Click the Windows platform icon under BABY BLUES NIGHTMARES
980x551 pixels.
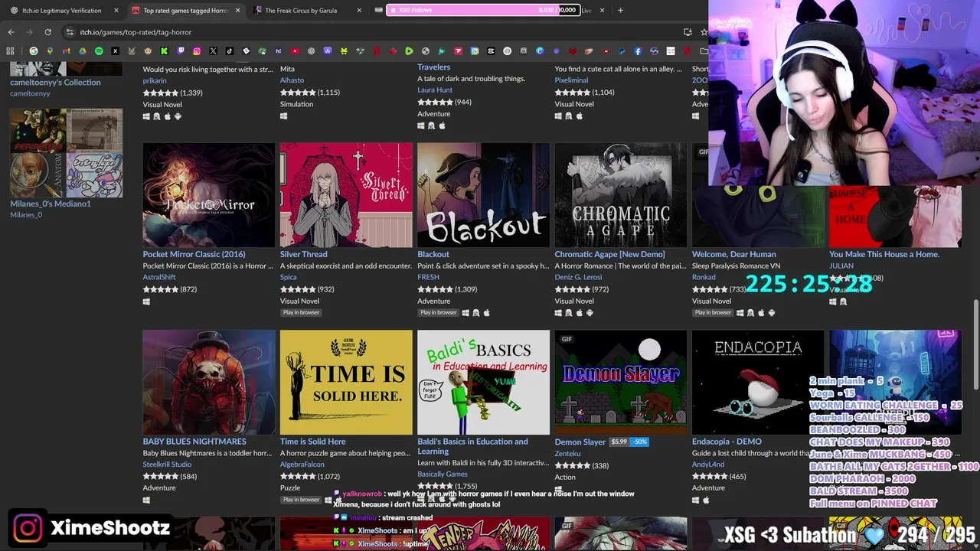(x=146, y=500)
